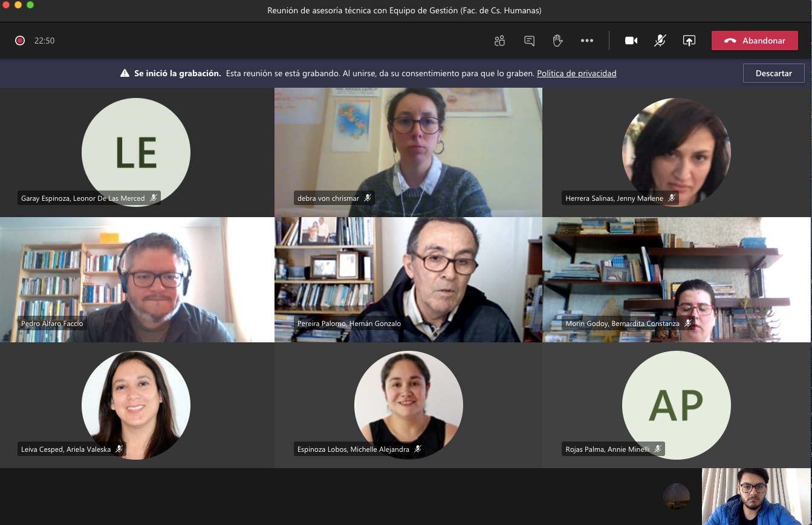Open the participants panel icon

pos(499,41)
